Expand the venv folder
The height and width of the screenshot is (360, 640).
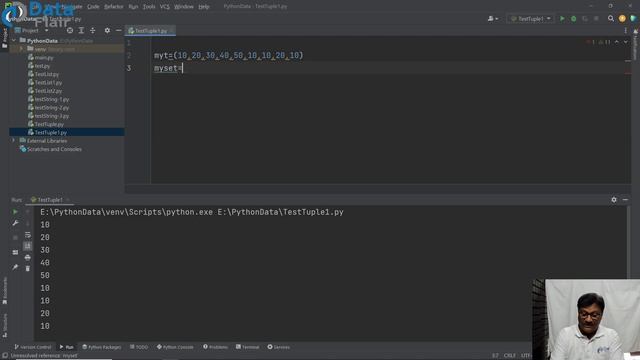pos(22,49)
